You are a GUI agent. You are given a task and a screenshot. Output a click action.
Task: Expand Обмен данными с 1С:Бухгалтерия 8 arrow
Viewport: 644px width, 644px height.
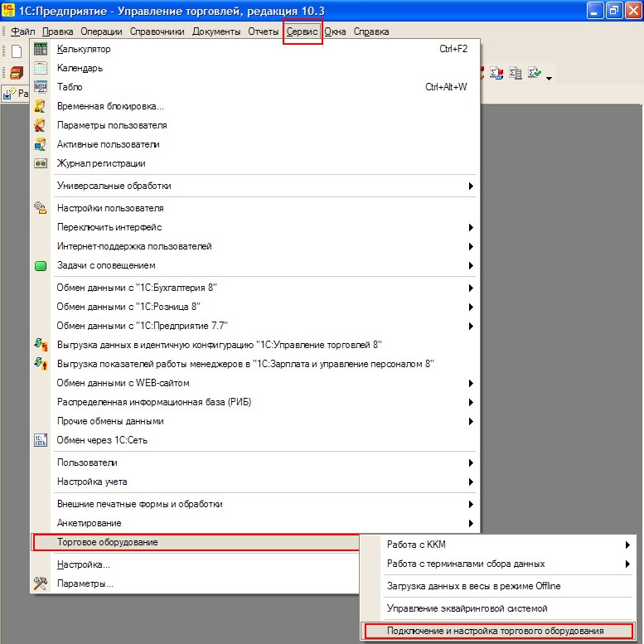pyautogui.click(x=471, y=288)
